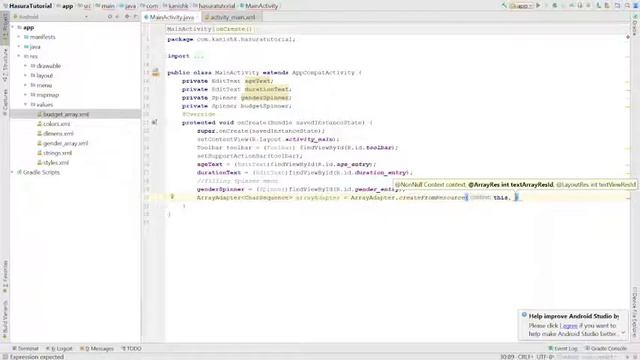Open the Terminal tool window
Screen dimensions: 640x360
click(x=25, y=349)
